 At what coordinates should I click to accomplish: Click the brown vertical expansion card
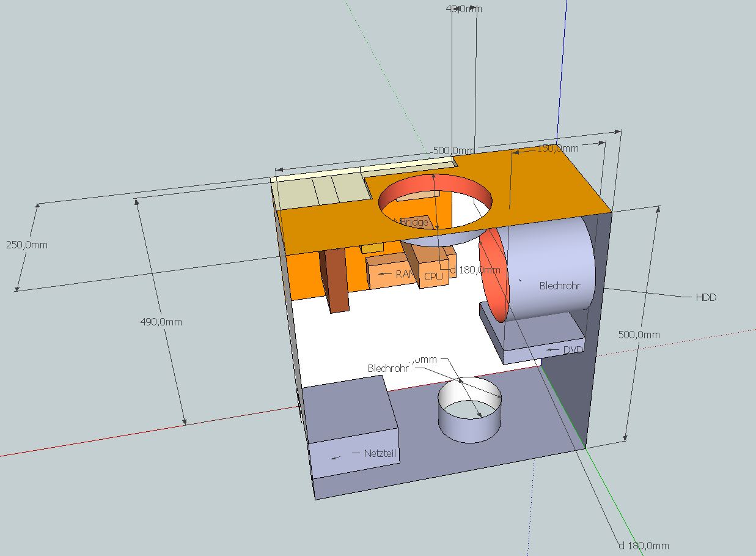[336, 281]
